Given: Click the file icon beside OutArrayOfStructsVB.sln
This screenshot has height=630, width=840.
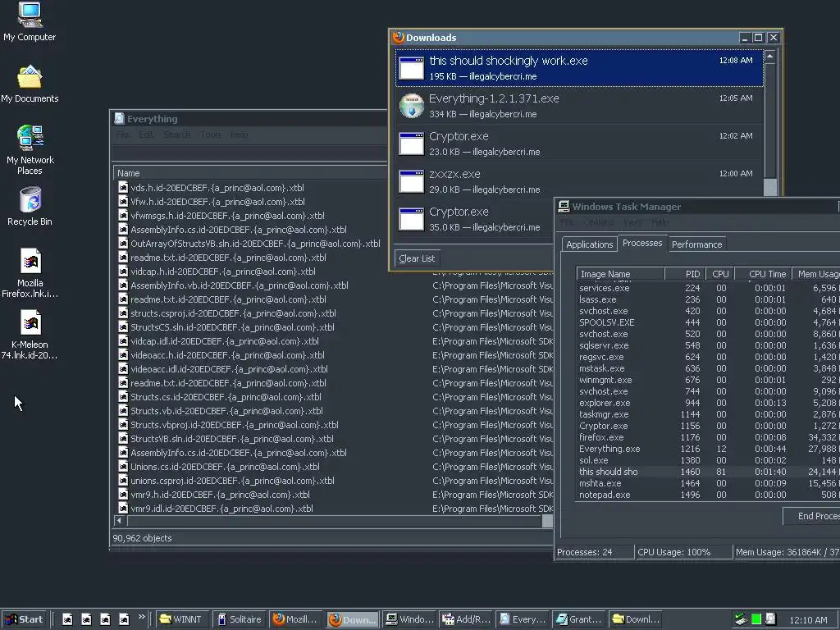Looking at the screenshot, I should click(x=123, y=243).
